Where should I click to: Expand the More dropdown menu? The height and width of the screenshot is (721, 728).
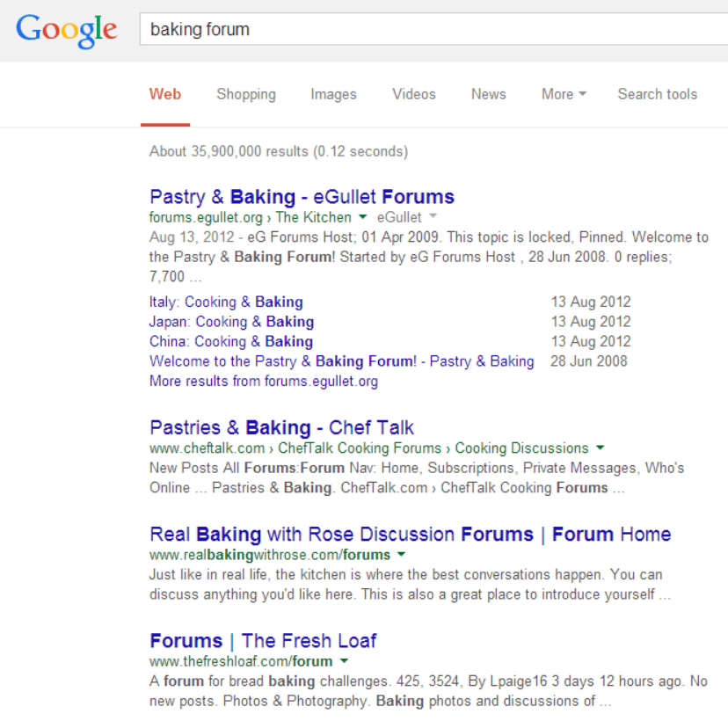click(564, 94)
